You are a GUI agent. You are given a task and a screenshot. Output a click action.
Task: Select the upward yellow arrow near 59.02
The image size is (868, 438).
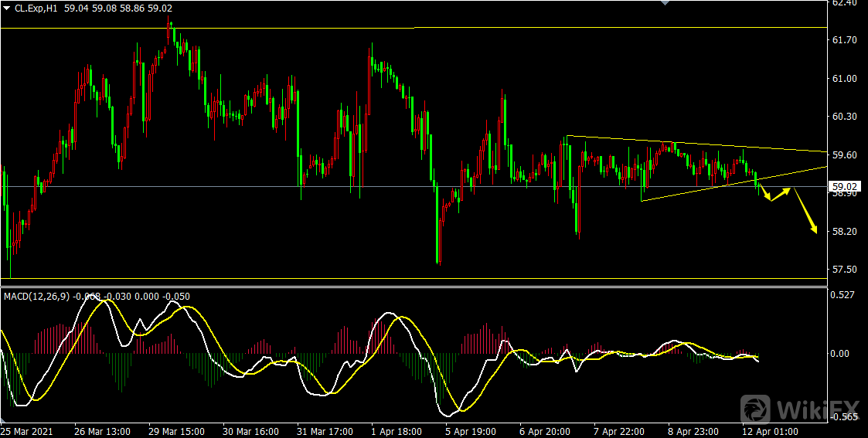(x=781, y=194)
